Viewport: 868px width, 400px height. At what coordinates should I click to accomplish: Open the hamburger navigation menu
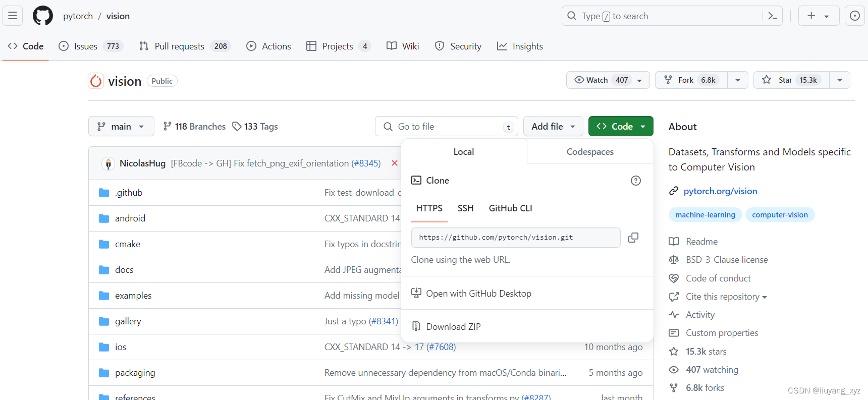(13, 16)
